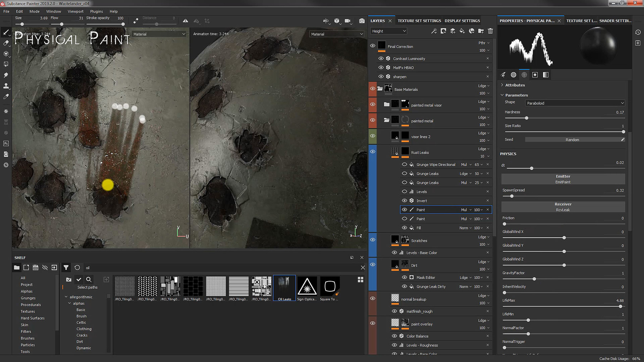Select the Polygon Fill tool
Screen dimensions: 644x362
6,64
